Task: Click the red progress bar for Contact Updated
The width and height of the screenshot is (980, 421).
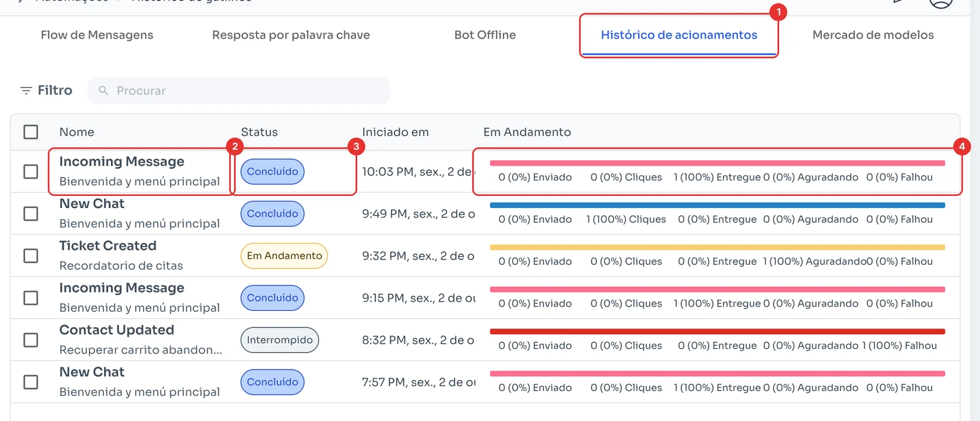Action: pos(717,332)
